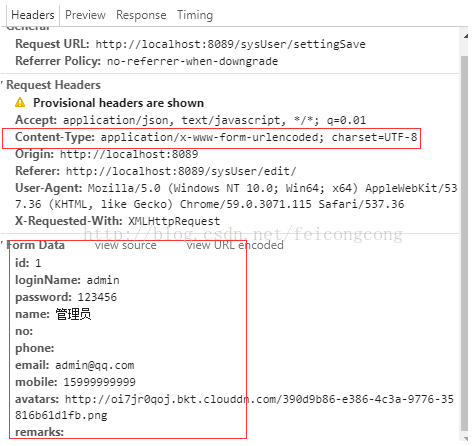Select the Origin value http://localhost:8089
Screen dimensions: 476x446
(129, 154)
